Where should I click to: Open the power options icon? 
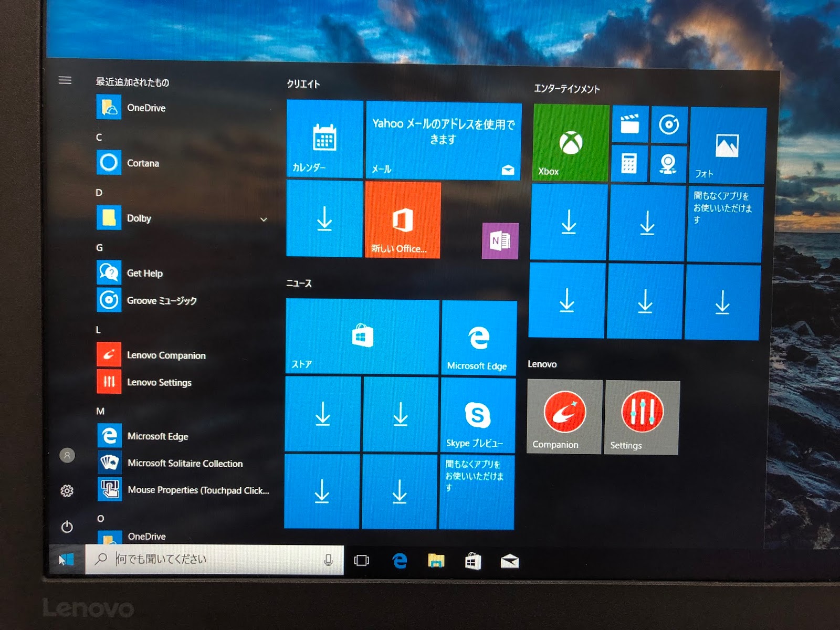click(67, 527)
